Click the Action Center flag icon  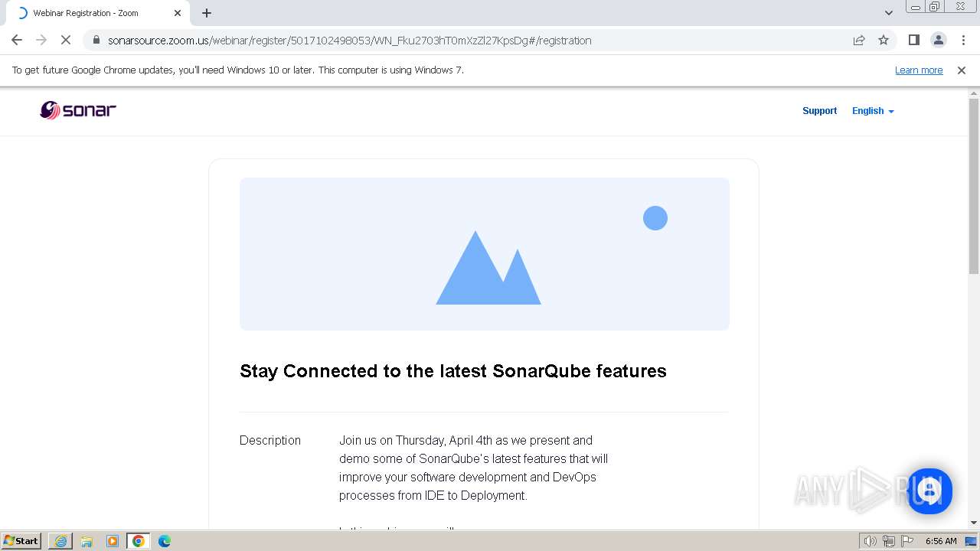click(x=907, y=541)
